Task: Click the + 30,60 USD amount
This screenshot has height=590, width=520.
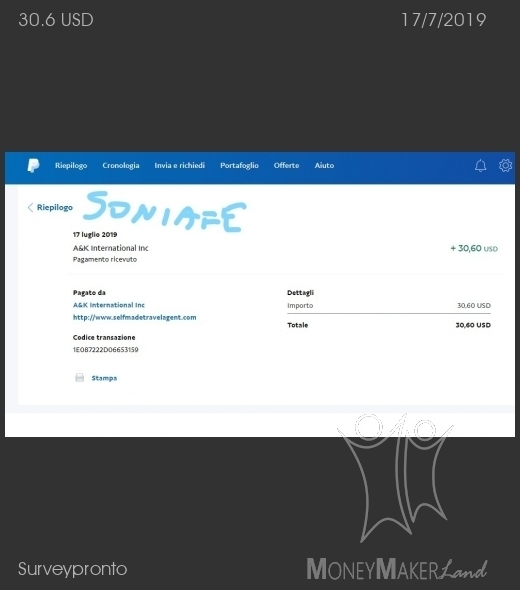Action: (x=474, y=248)
